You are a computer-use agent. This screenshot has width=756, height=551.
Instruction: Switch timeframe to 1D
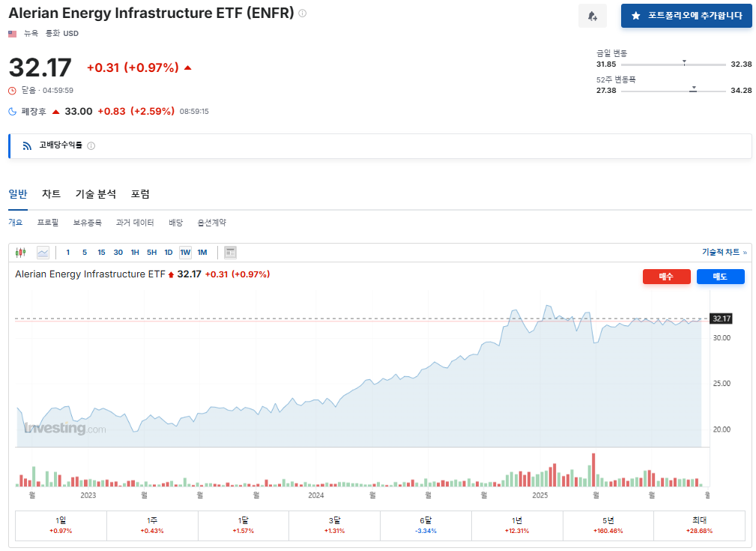tap(169, 252)
